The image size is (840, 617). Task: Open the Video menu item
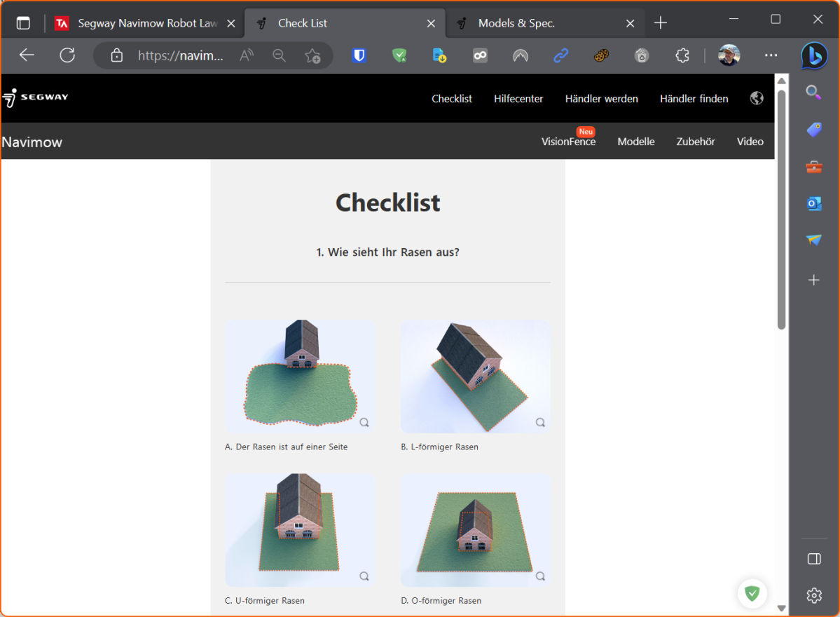tap(750, 142)
